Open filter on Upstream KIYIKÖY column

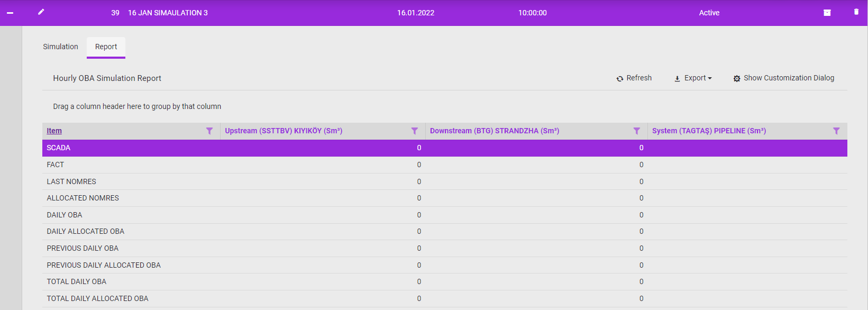pyautogui.click(x=415, y=131)
